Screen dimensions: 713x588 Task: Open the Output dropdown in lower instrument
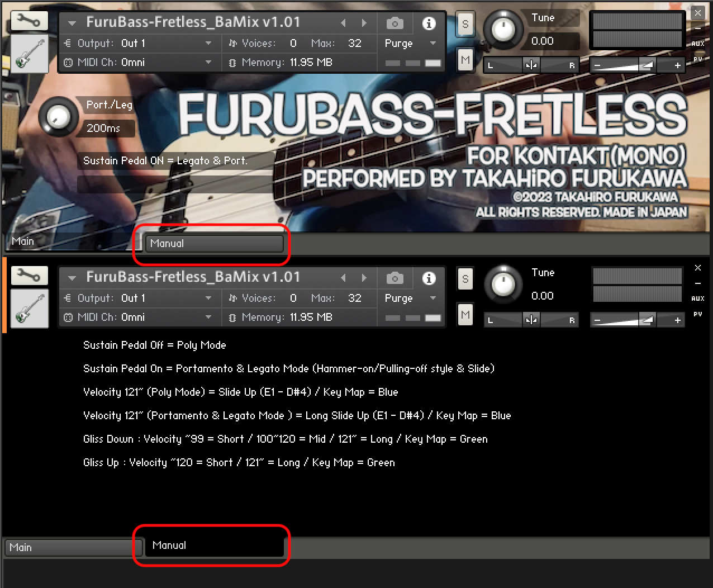[138, 298]
